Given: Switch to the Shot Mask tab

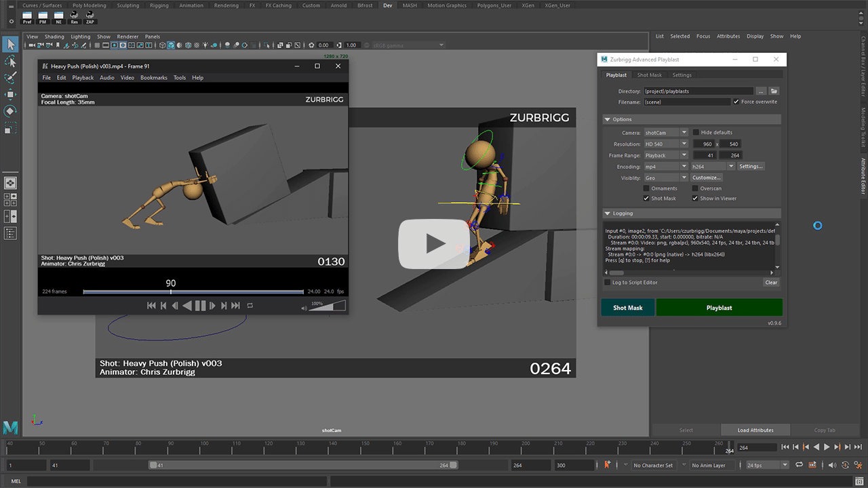Looking at the screenshot, I should coord(649,75).
